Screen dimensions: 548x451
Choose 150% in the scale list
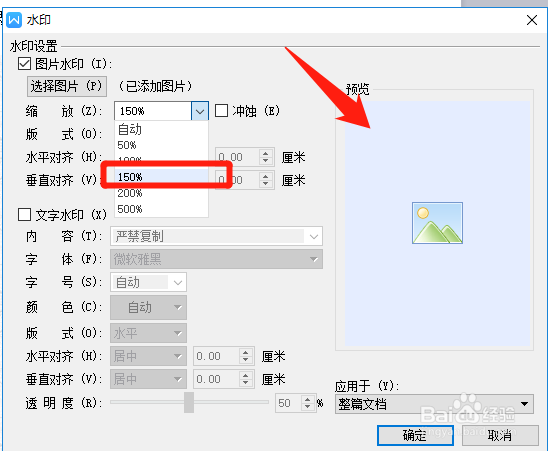click(161, 177)
